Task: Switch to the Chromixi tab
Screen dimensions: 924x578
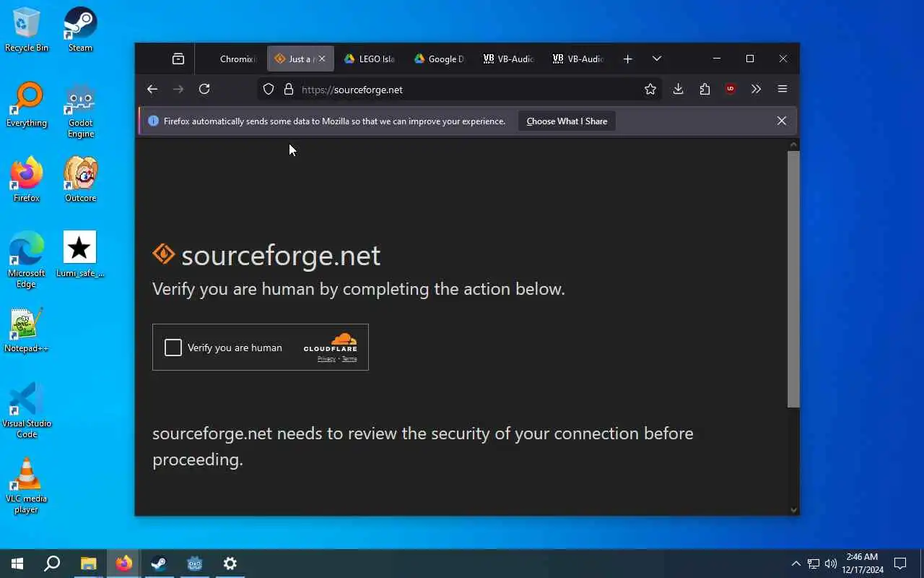Action: [231, 59]
